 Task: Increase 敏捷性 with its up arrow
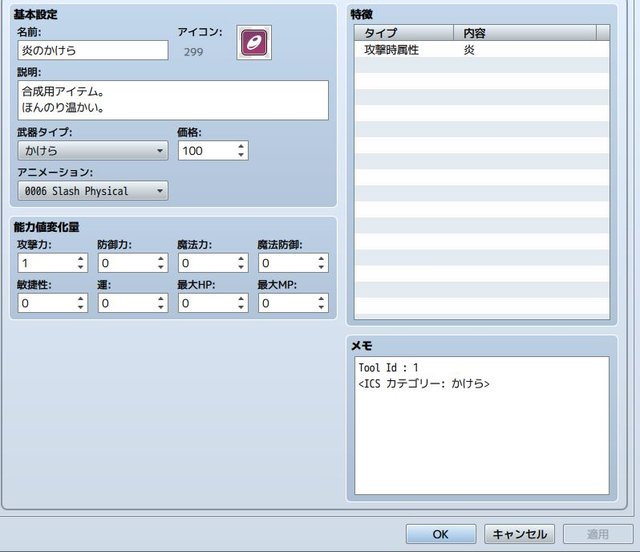81,298
